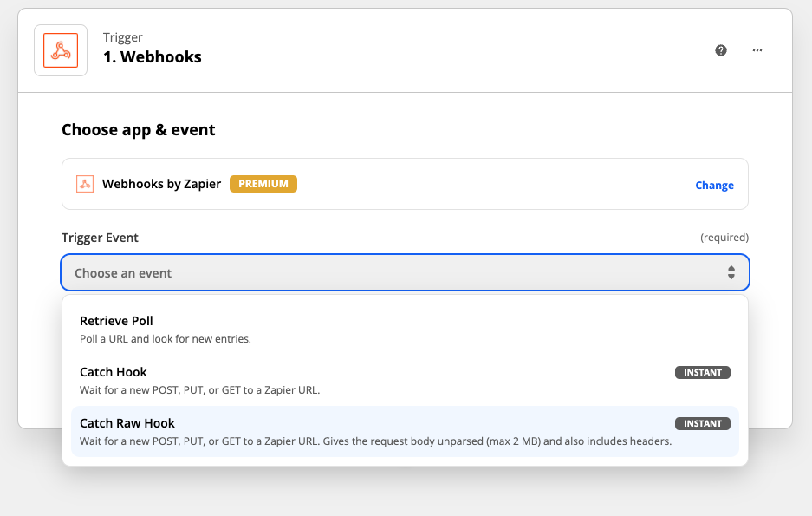This screenshot has height=516, width=812.
Task: Click the Change app link
Action: (714, 185)
